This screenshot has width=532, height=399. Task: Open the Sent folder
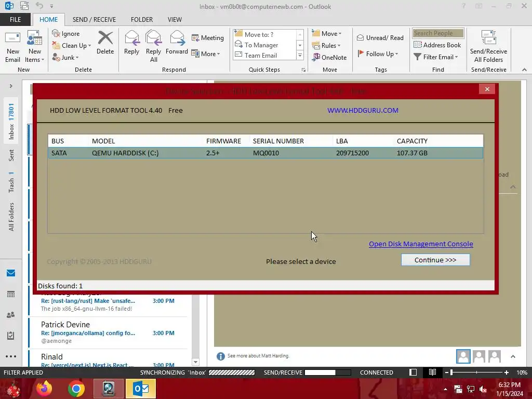point(11,155)
